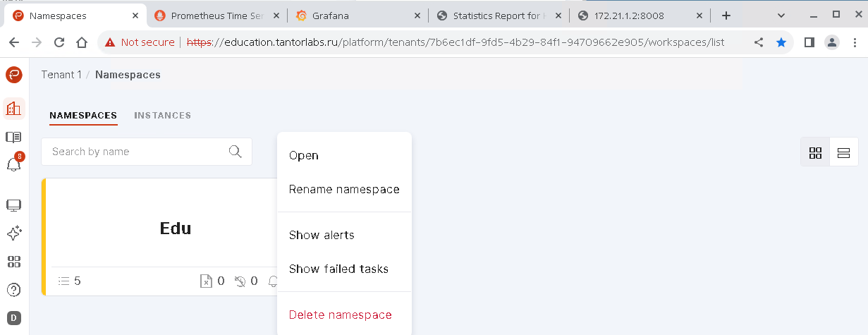This screenshot has width=868, height=335.
Task: Open the notifications bell with badge 8
Action: click(x=13, y=164)
